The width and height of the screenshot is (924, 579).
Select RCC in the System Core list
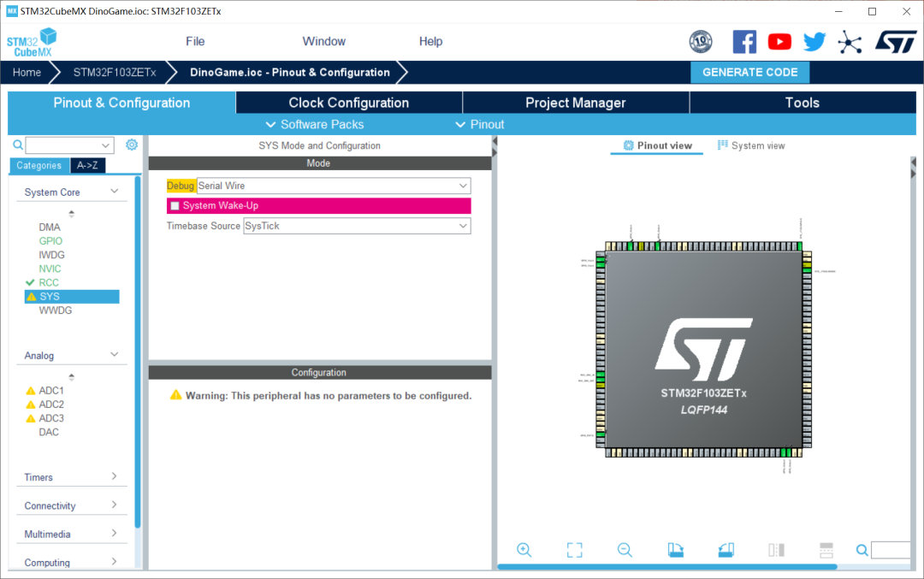[49, 282]
